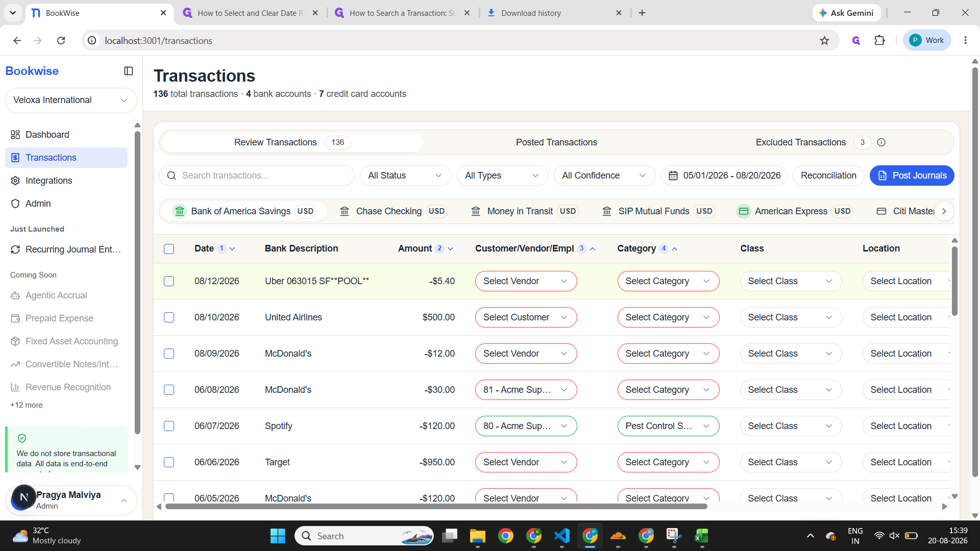980x551 pixels.
Task: Click the Fixed Asset Accounting cube icon
Action: [x=15, y=341]
